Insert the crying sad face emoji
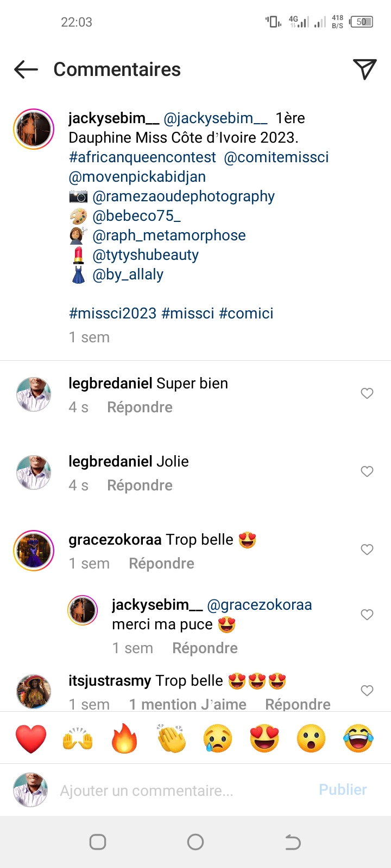 click(218, 738)
